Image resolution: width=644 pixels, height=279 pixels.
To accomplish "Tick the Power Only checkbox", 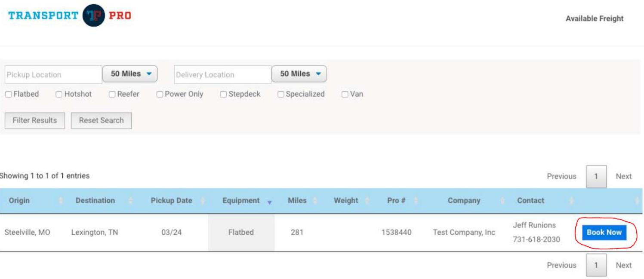I will pos(160,95).
